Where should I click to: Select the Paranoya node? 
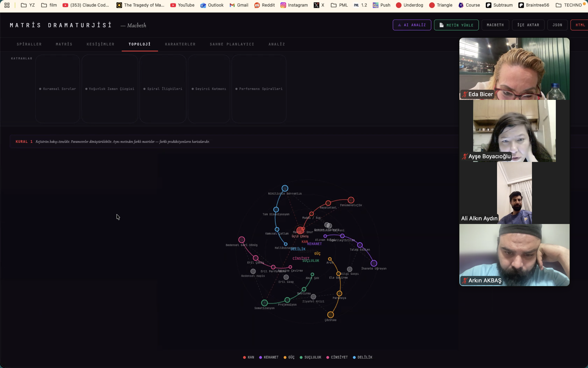pos(339,293)
